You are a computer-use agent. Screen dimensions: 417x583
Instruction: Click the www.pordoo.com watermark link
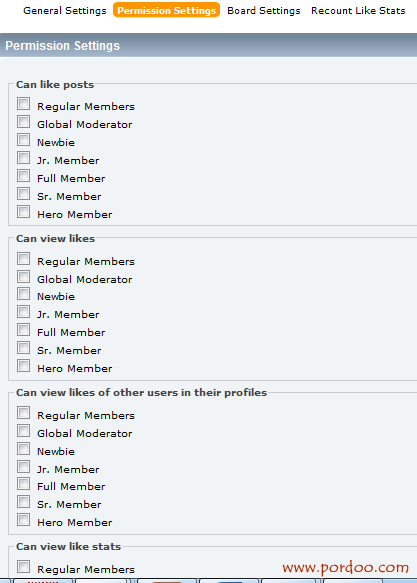pyautogui.click(x=345, y=567)
